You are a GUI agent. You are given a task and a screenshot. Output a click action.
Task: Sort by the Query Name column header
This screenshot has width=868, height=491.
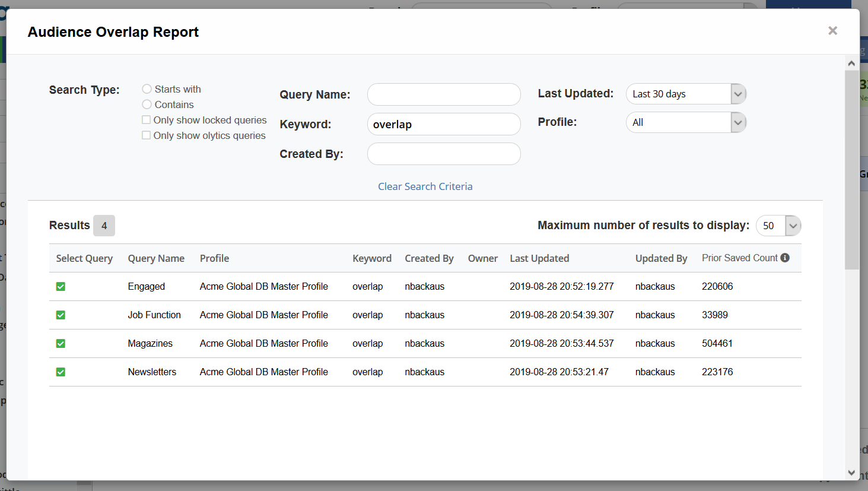pos(156,258)
